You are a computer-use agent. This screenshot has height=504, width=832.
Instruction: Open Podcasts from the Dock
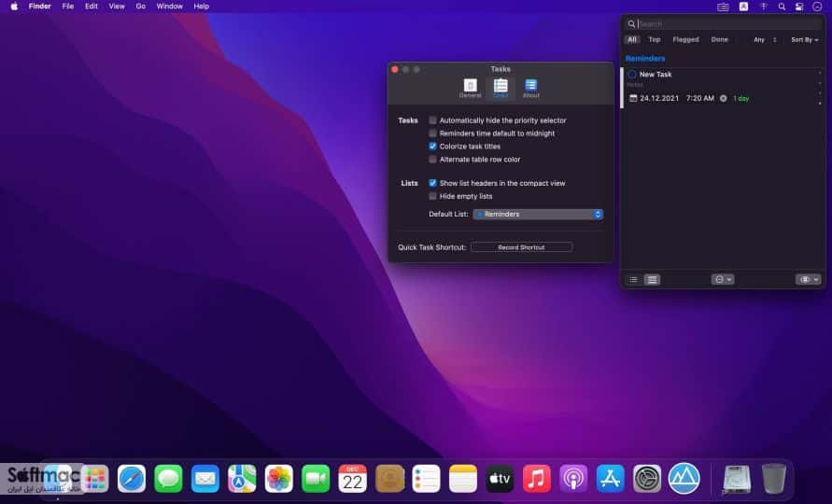tap(573, 479)
